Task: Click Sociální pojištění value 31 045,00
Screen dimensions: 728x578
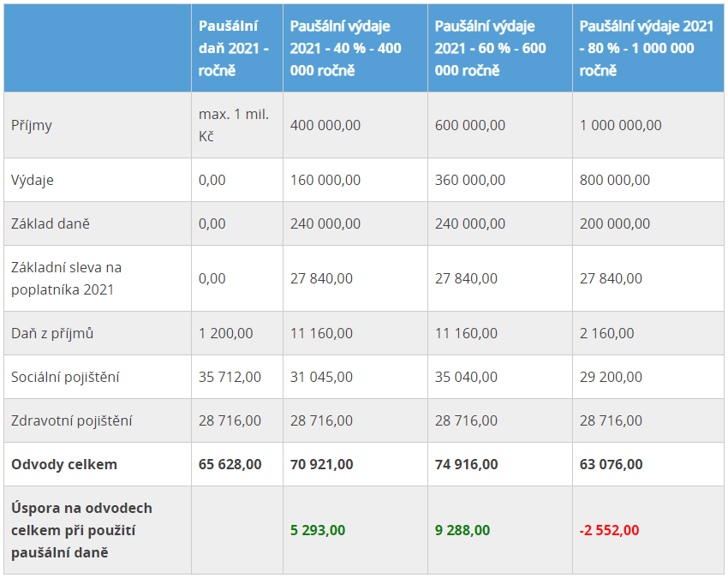Action: [x=321, y=377]
